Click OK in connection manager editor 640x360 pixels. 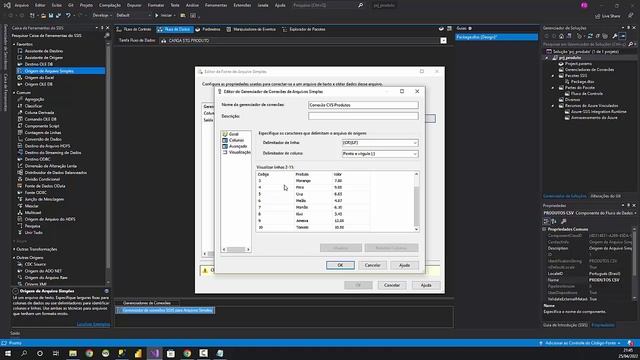[340, 265]
